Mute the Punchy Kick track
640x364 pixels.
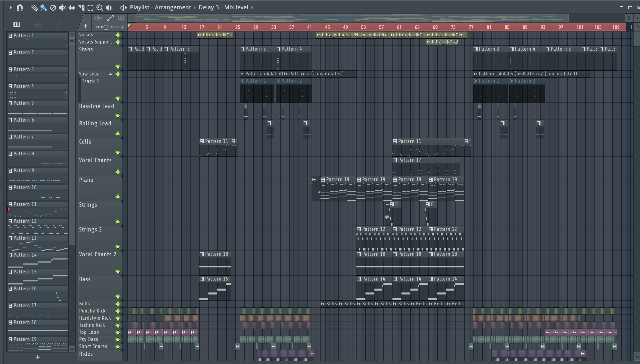click(118, 311)
